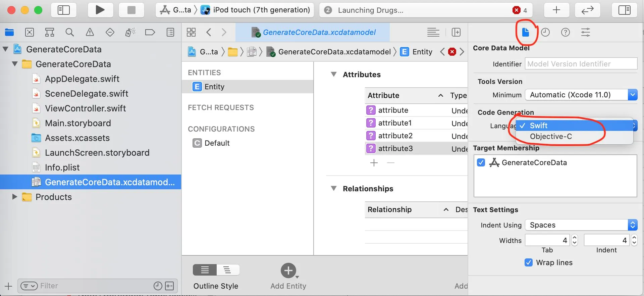Collapse the Relationships section

[x=334, y=188]
